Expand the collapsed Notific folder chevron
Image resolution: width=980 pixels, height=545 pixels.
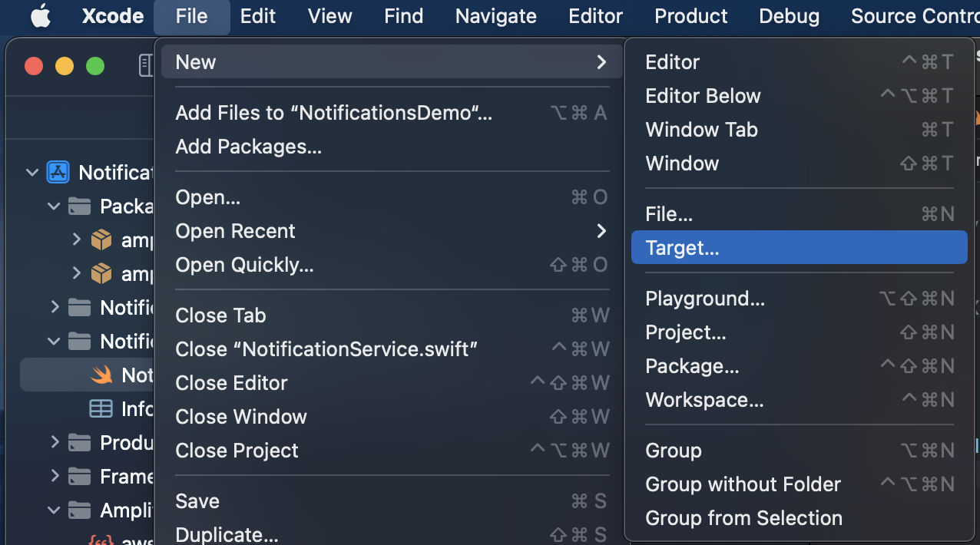point(55,307)
